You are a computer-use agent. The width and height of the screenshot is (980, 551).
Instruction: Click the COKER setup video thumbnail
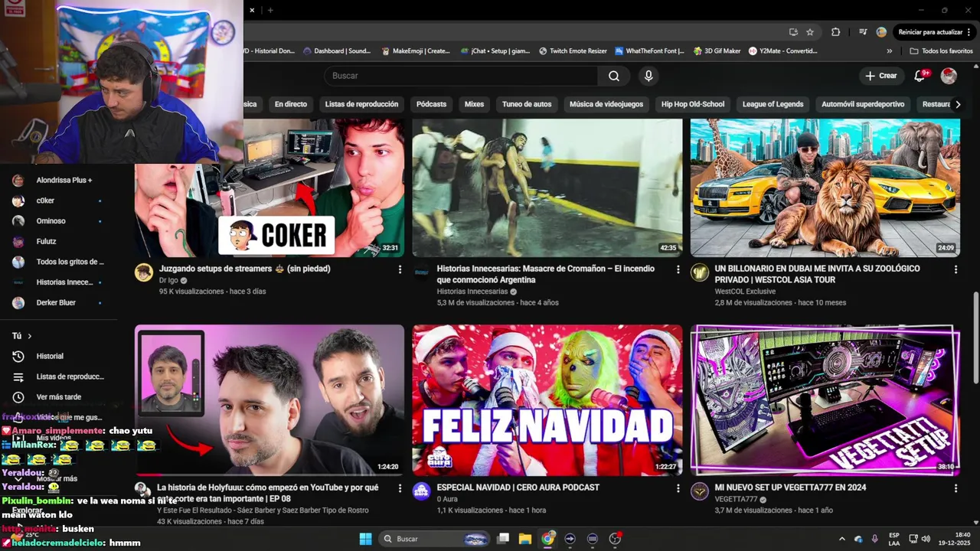click(269, 188)
